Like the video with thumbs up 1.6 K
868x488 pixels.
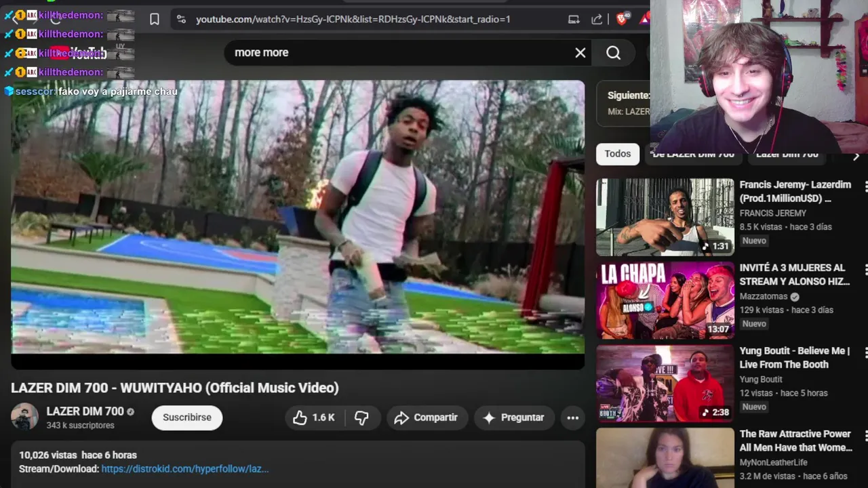pos(314,418)
